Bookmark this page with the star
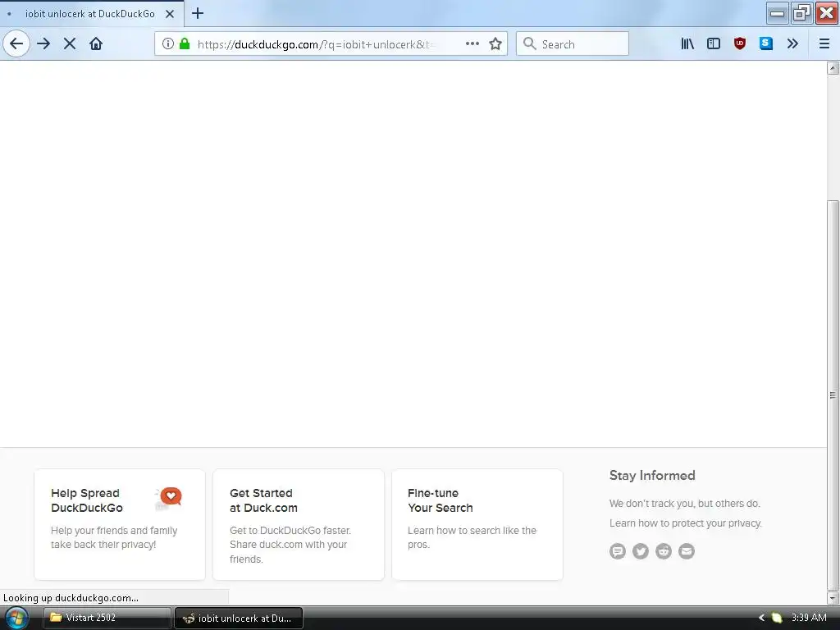The image size is (840, 630). [x=495, y=43]
